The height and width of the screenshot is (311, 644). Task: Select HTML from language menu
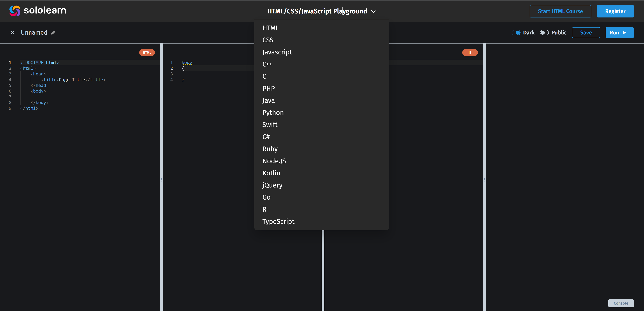321,28
